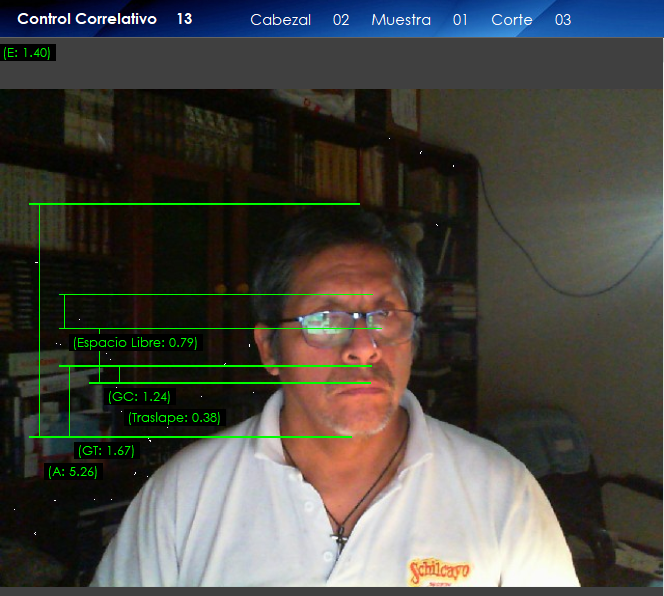
Task: Click the GT: 1.67 measurement label
Action: coord(105,451)
